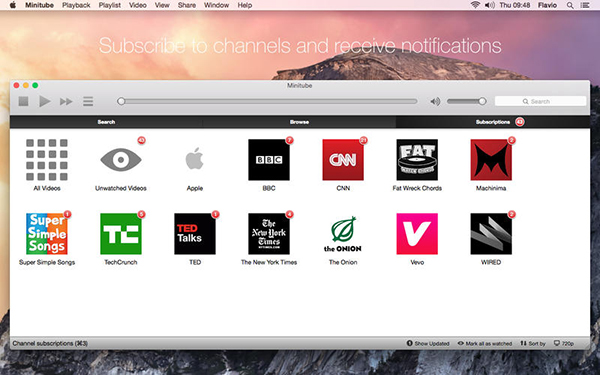Click the menu bar clock Thu 09:48
Image resolution: width=600 pixels, height=375 pixels.
click(x=515, y=5)
